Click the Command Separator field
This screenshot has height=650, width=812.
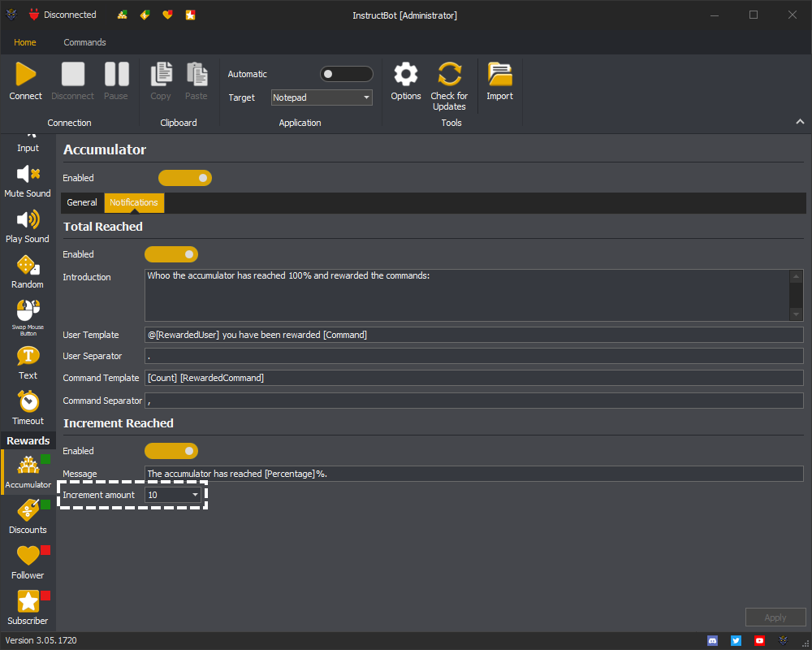[474, 401]
